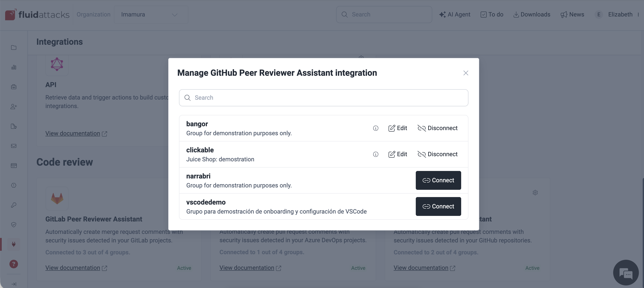Open the add-user members sidebar icon
644x288 pixels.
pos(14,107)
